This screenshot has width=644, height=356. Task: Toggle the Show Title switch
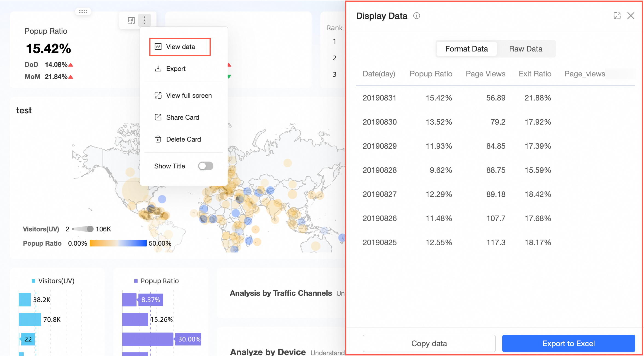click(205, 166)
